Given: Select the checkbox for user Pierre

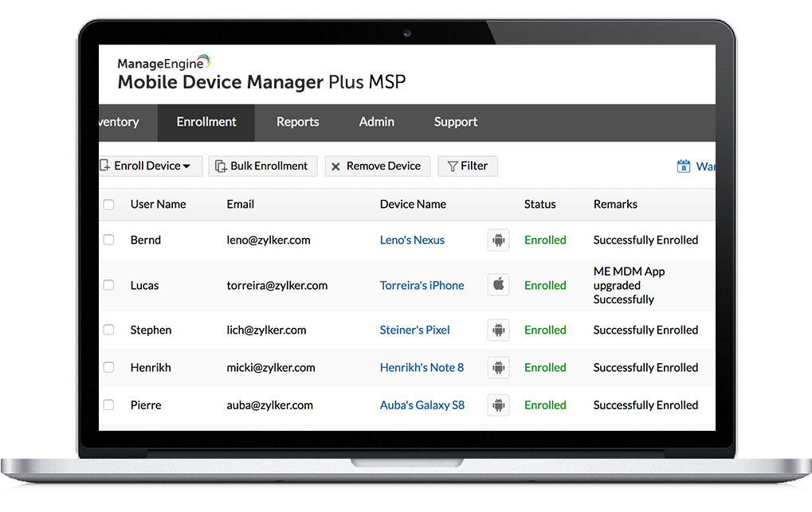Looking at the screenshot, I should click(x=109, y=405).
